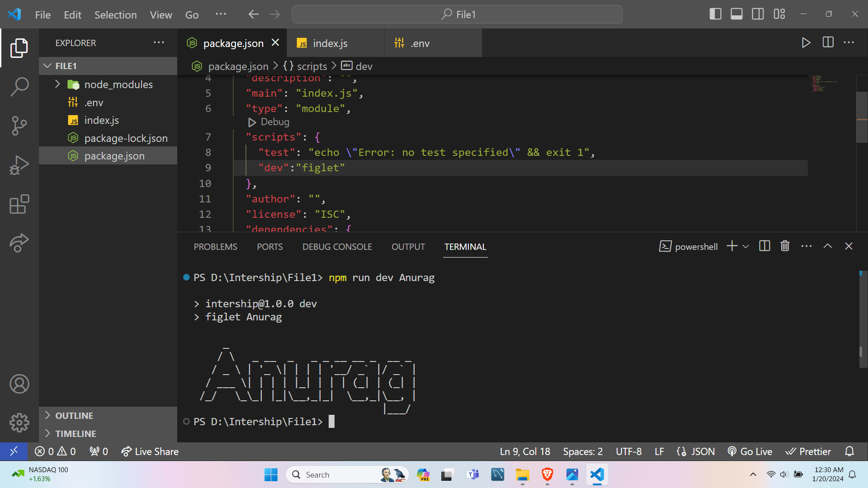Click the File1 command center search box

coord(457,14)
